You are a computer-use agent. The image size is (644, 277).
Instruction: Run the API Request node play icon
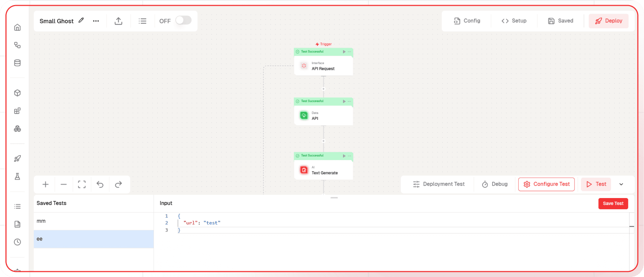click(x=344, y=52)
